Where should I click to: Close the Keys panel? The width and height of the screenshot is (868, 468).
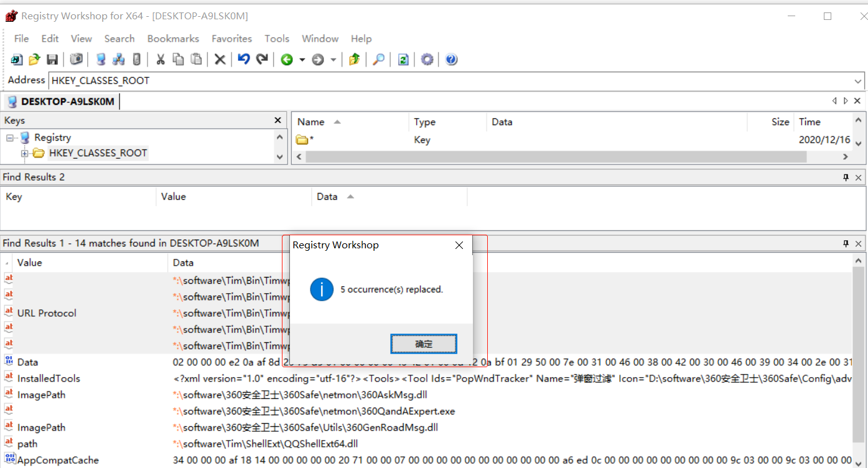pyautogui.click(x=278, y=121)
